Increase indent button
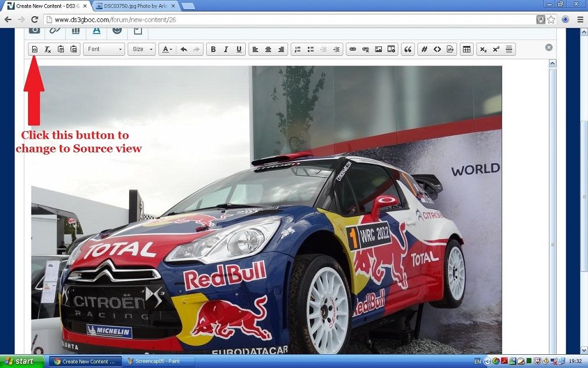Screen dimensions: 588x368 (x=336, y=49)
